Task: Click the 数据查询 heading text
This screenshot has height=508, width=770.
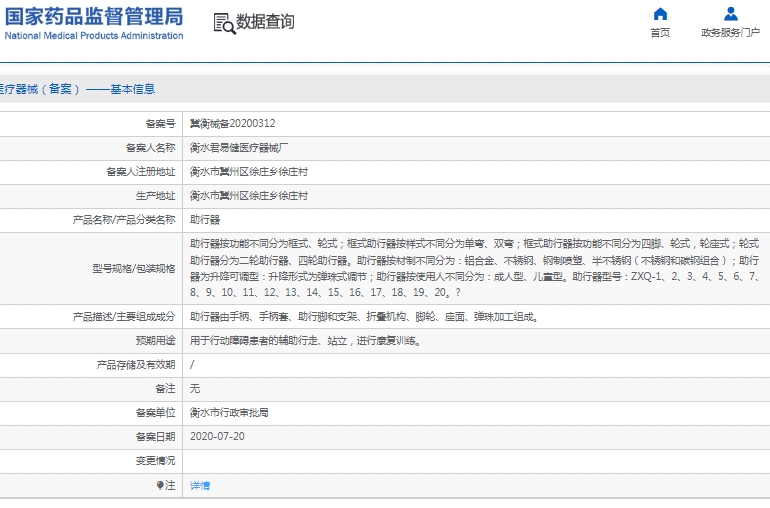Action: pos(265,22)
